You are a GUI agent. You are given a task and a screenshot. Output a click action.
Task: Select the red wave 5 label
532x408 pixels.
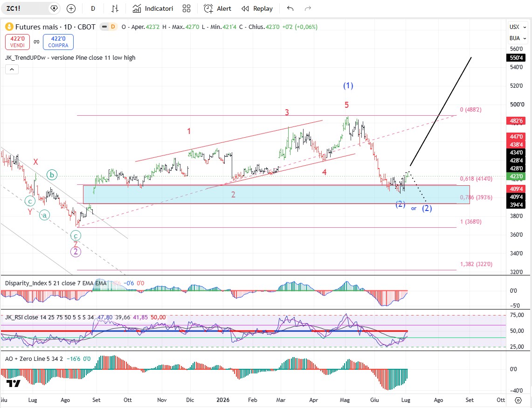pyautogui.click(x=346, y=105)
